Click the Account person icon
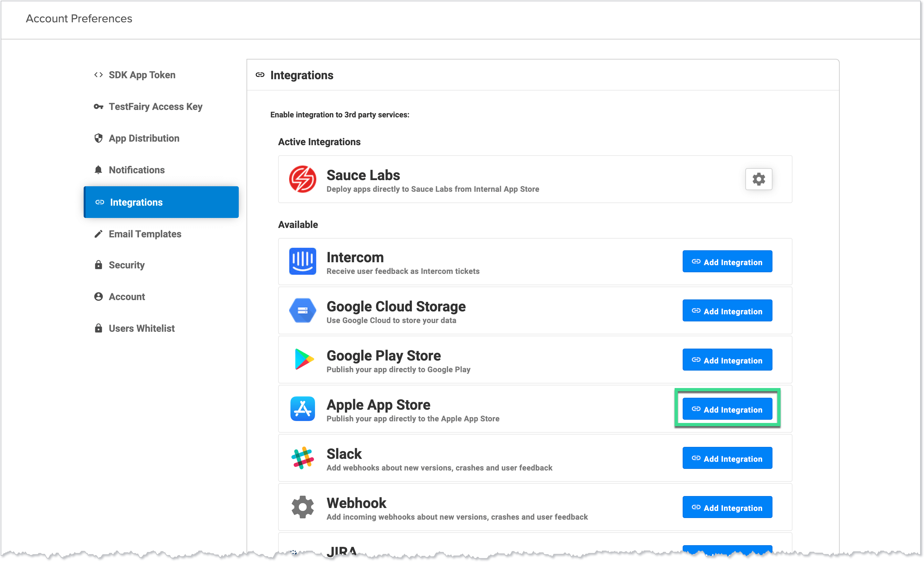This screenshot has width=924, height=562. coord(98,297)
